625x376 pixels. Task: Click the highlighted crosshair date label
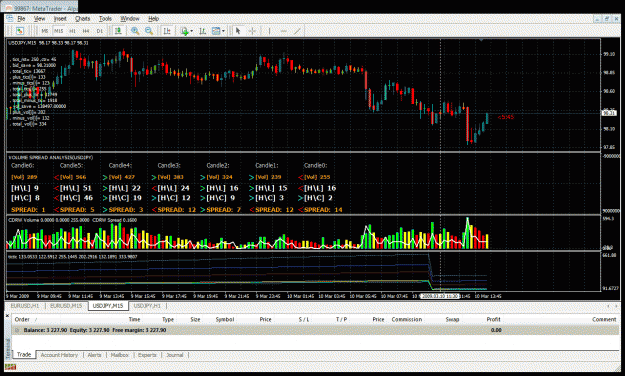(x=440, y=296)
